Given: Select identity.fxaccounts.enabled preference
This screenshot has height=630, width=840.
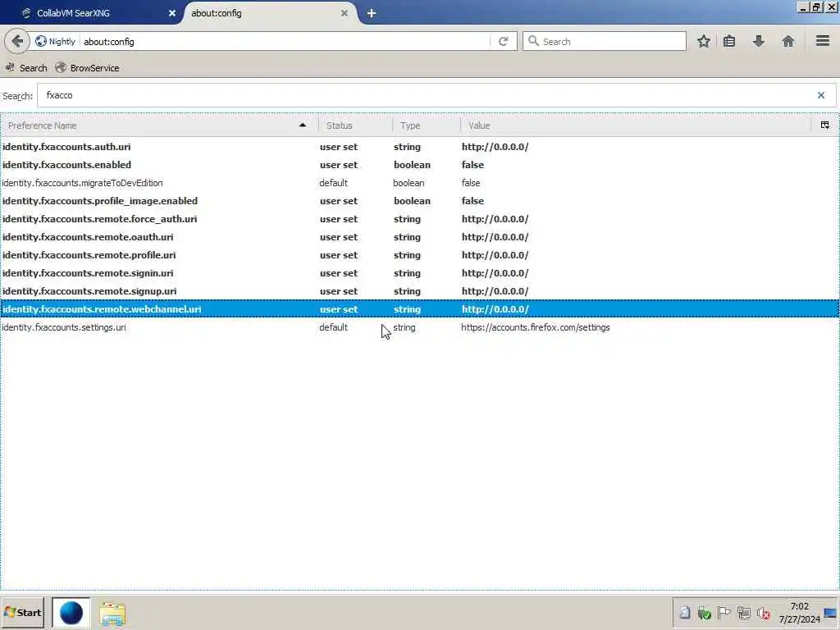Looking at the screenshot, I should pos(419,165).
